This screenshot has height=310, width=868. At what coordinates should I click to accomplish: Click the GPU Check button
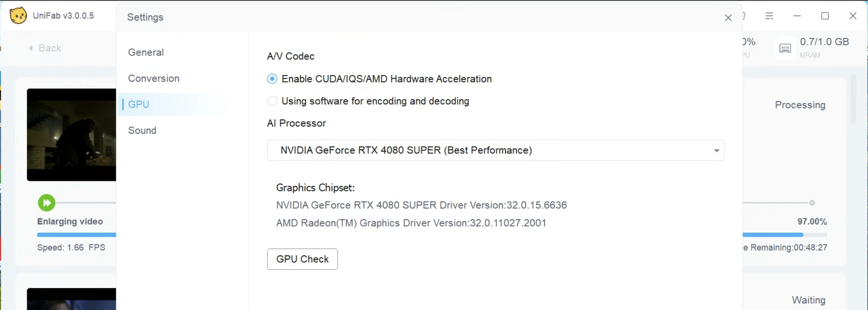click(x=302, y=259)
